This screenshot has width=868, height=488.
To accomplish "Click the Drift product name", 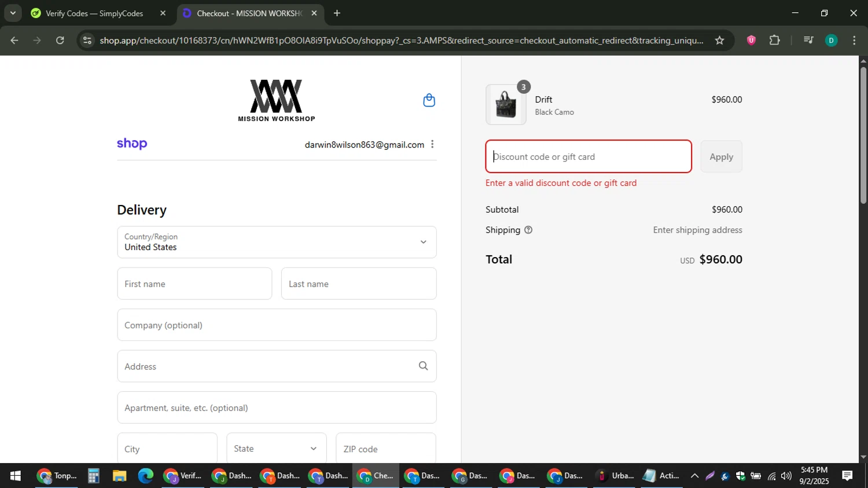I will [x=543, y=100].
